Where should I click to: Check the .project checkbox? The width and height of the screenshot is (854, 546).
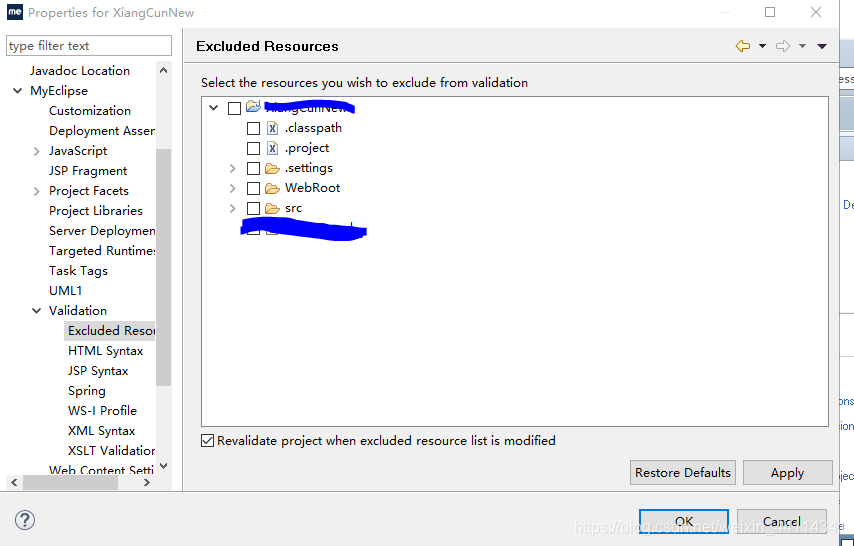pos(253,148)
